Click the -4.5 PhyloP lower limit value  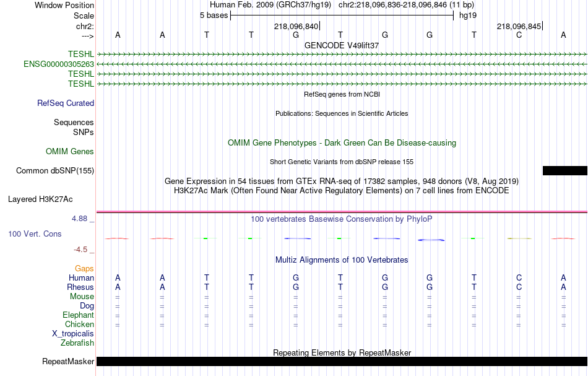[x=80, y=250]
